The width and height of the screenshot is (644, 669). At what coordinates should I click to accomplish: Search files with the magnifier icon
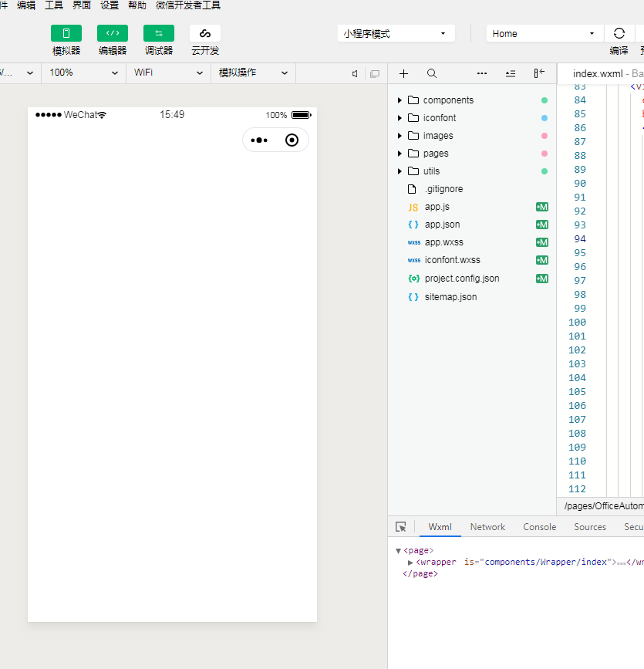coord(432,73)
